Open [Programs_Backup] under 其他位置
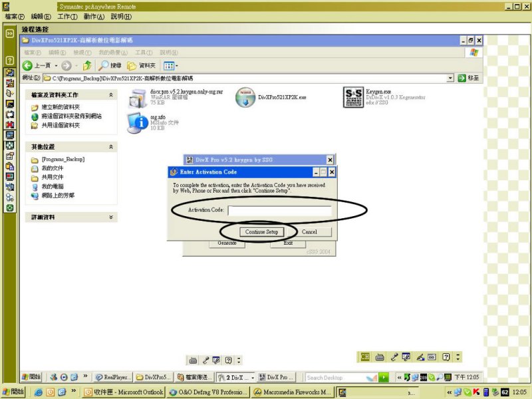 [63, 160]
